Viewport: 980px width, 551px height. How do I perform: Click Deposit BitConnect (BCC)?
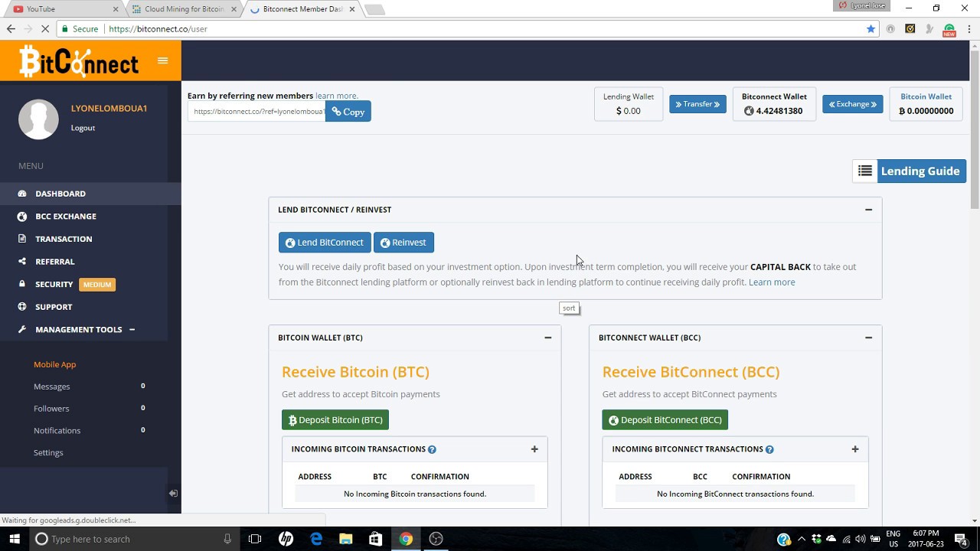tap(665, 420)
